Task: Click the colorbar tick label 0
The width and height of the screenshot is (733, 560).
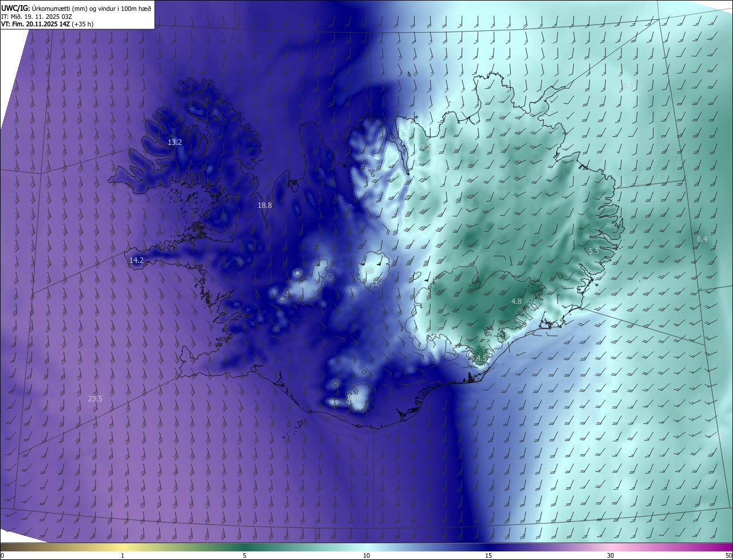Action: (2, 555)
